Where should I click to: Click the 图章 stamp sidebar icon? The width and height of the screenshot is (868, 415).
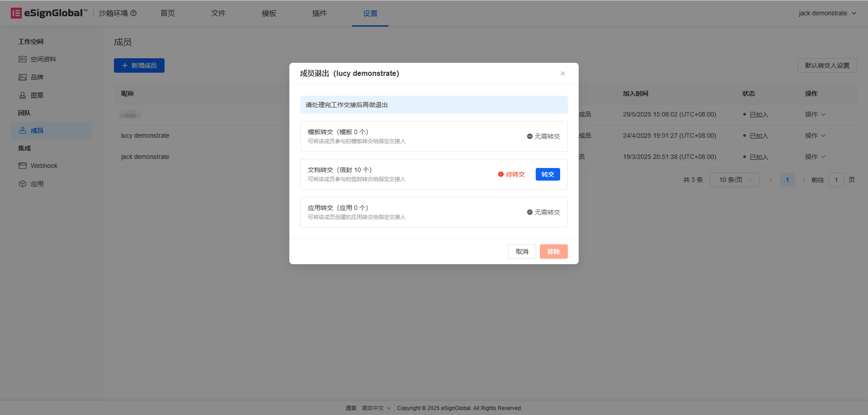click(x=23, y=95)
